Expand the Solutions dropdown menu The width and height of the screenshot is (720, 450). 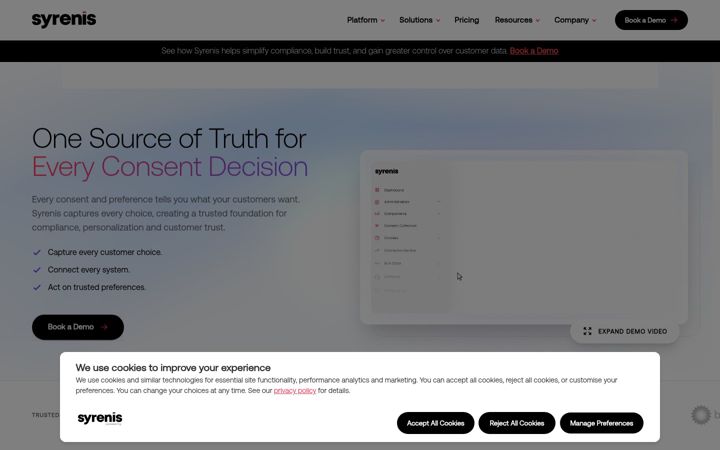click(420, 20)
